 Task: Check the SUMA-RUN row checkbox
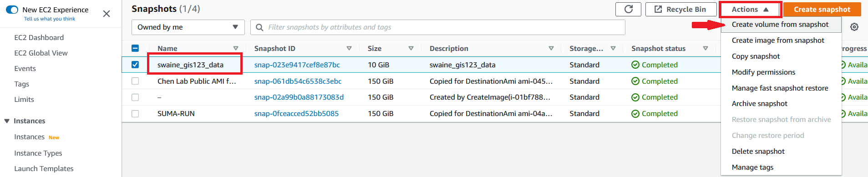coord(135,113)
